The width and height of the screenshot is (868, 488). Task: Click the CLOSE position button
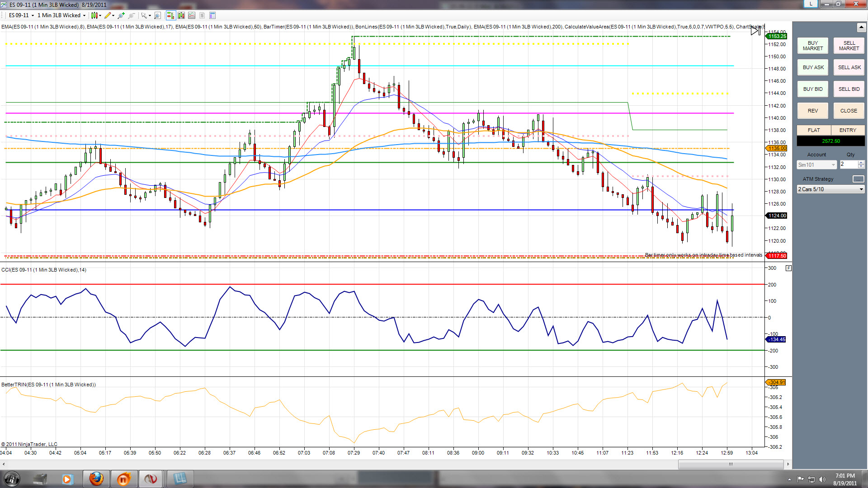[849, 111]
